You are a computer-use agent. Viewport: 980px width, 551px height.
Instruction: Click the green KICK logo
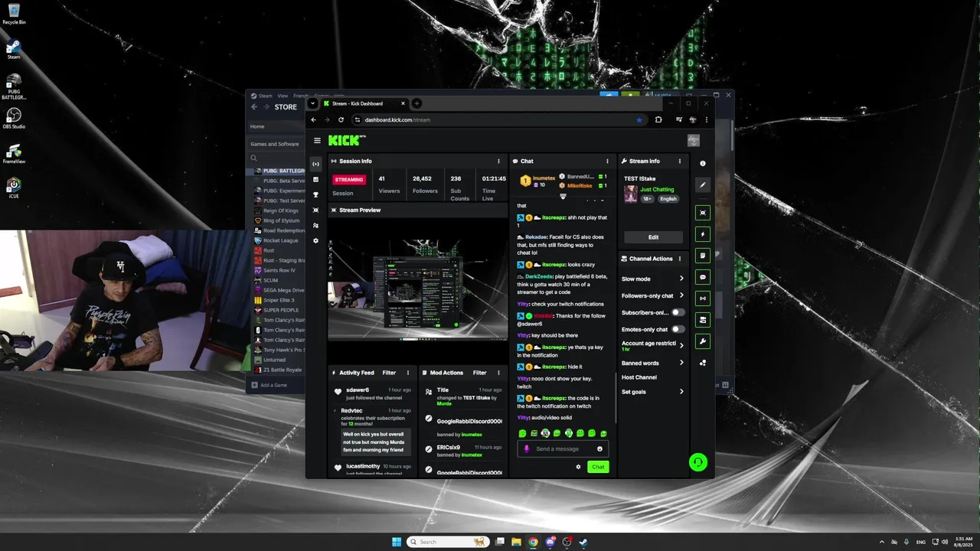[347, 140]
